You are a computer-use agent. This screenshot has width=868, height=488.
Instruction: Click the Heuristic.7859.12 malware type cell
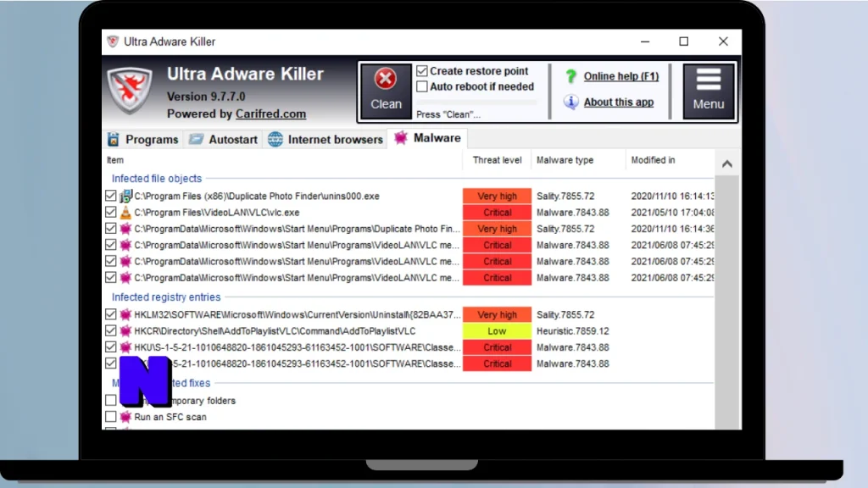click(x=572, y=331)
